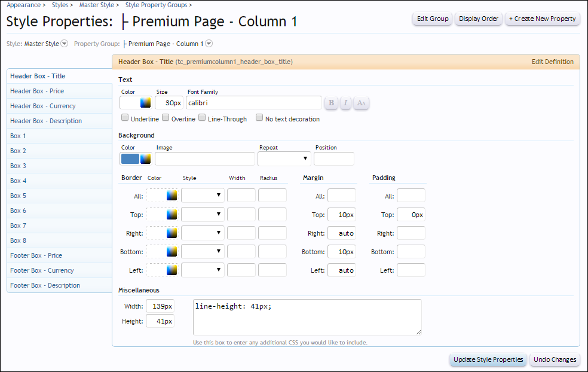Check the Line-Through option
The height and width of the screenshot is (372, 588).
coord(202,118)
